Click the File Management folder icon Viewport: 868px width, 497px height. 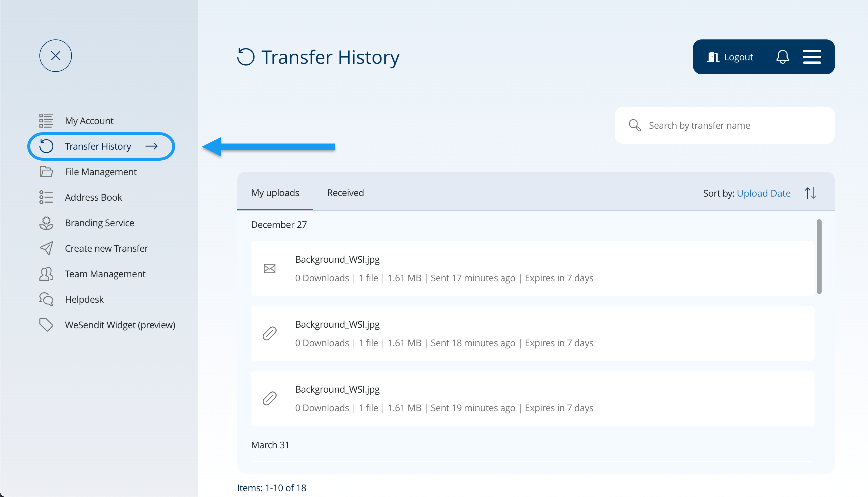point(46,171)
